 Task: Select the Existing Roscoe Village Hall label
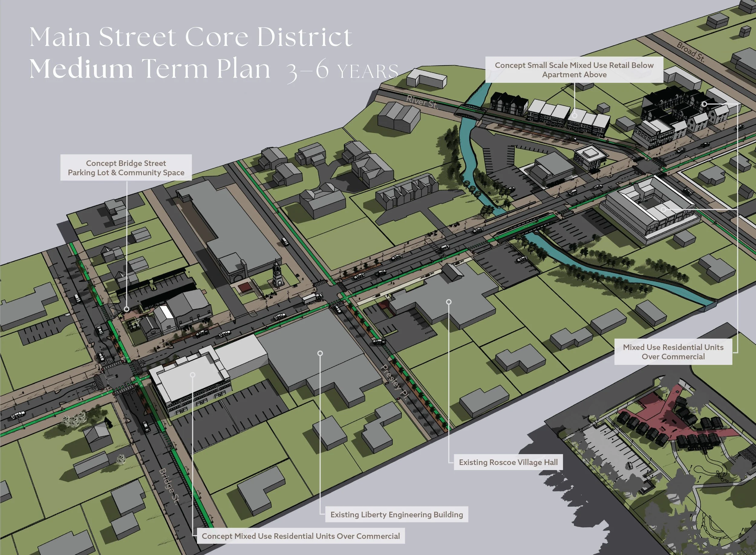[x=508, y=462]
